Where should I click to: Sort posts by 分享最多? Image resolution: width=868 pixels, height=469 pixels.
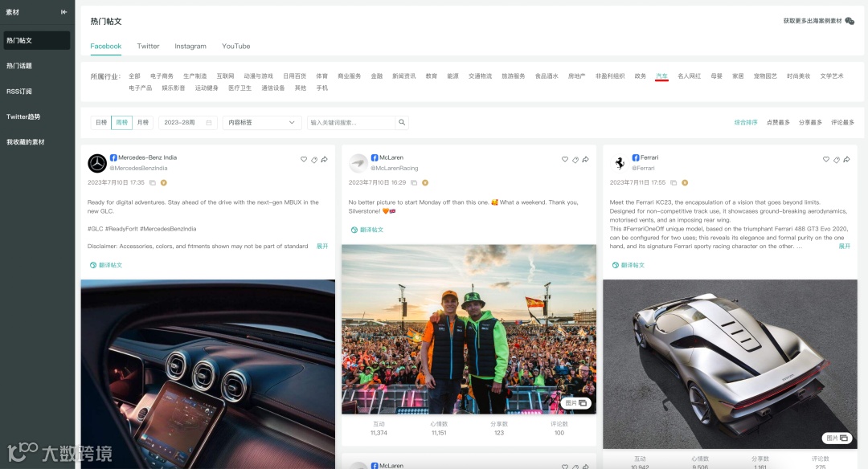click(x=810, y=122)
